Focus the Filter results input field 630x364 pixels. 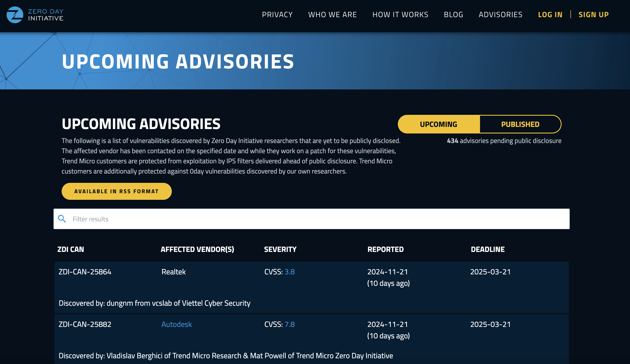[311, 219]
